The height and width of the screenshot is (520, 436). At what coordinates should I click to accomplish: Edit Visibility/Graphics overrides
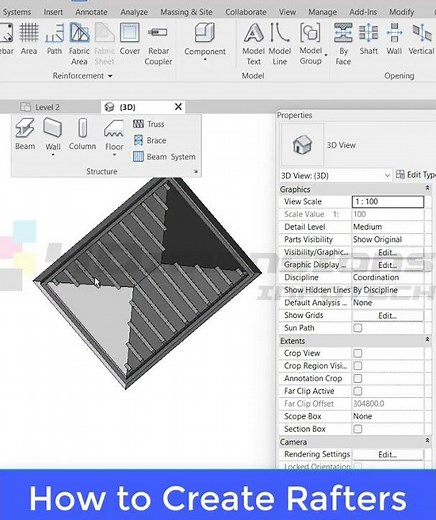click(387, 253)
